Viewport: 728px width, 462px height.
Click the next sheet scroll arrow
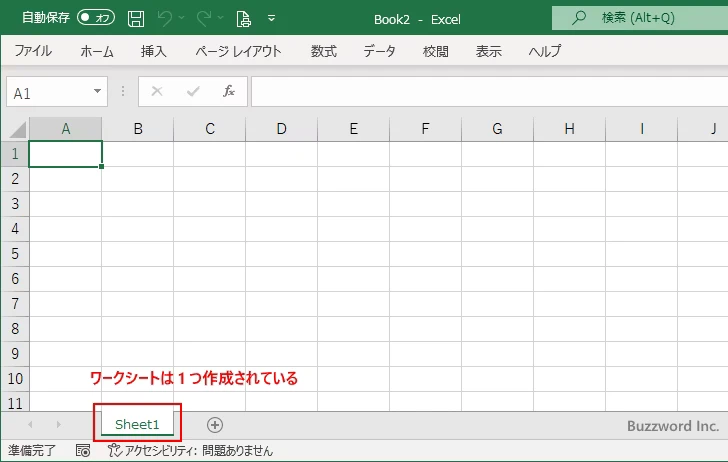[x=58, y=424]
